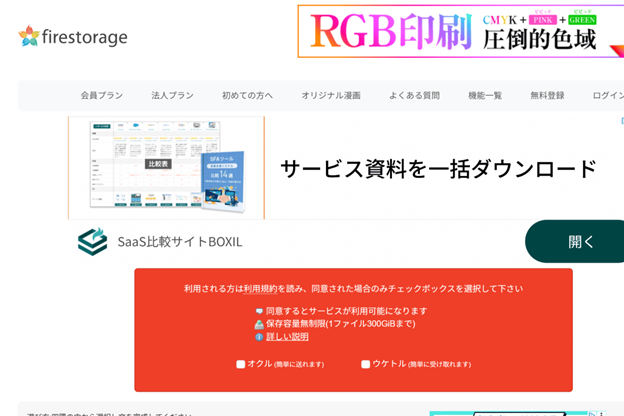Go to 無料登録 page
624x416 pixels.
click(x=547, y=96)
